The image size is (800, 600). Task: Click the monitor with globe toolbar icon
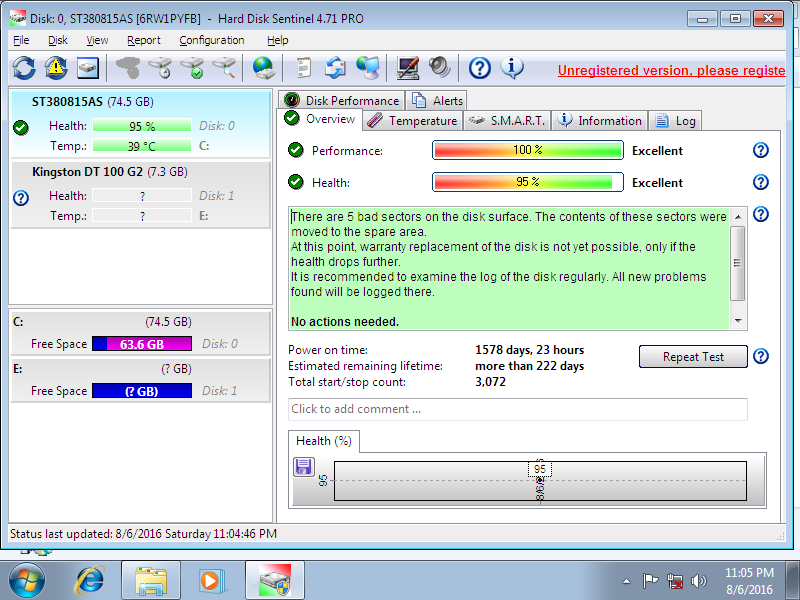pyautogui.click(x=368, y=68)
